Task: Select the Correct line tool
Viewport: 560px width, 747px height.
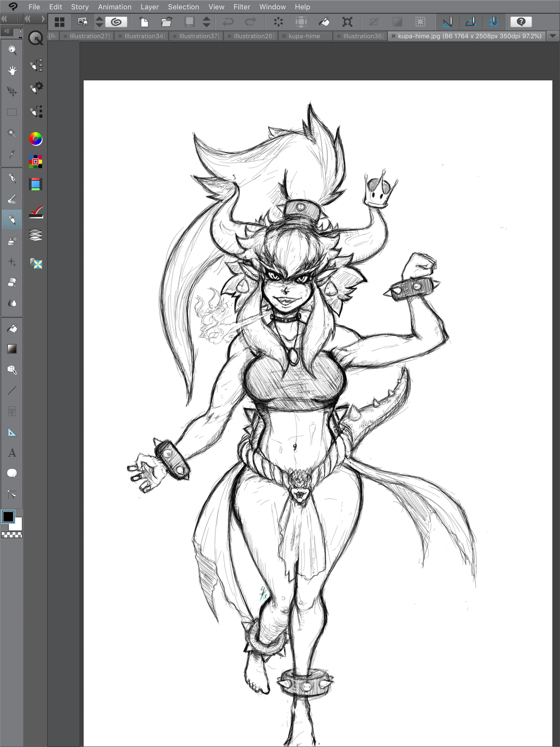Action: [x=12, y=494]
